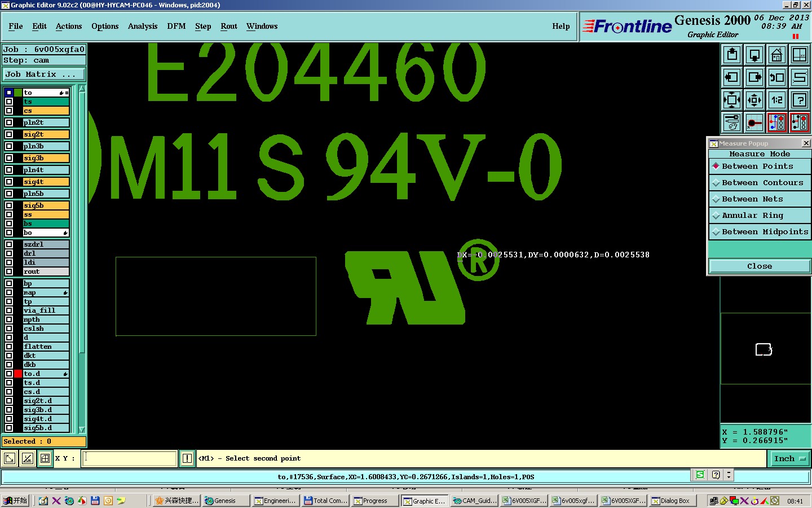Click the green color swatch of to layer
812x508 pixels.
[x=18, y=93]
